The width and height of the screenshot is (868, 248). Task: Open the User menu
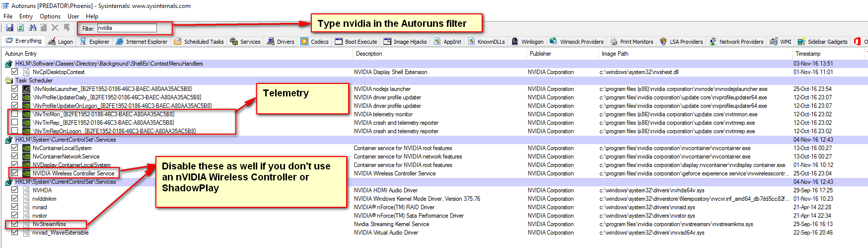coord(73,16)
